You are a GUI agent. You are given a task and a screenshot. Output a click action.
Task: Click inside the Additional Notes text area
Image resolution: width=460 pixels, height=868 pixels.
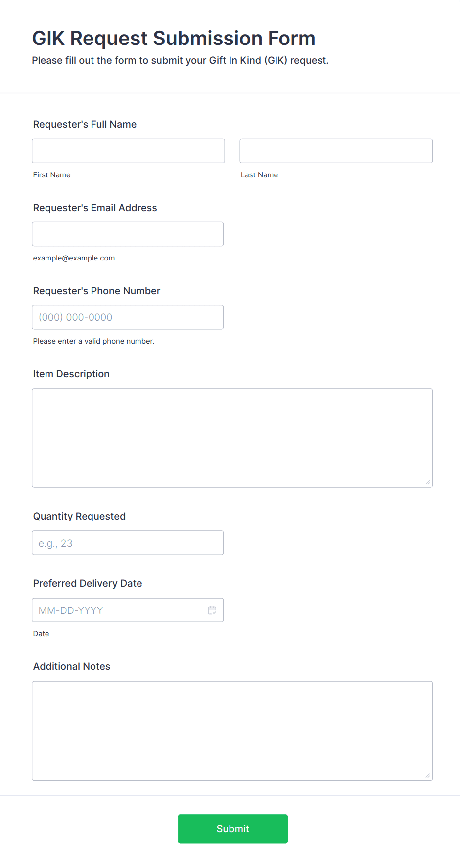coord(232,730)
